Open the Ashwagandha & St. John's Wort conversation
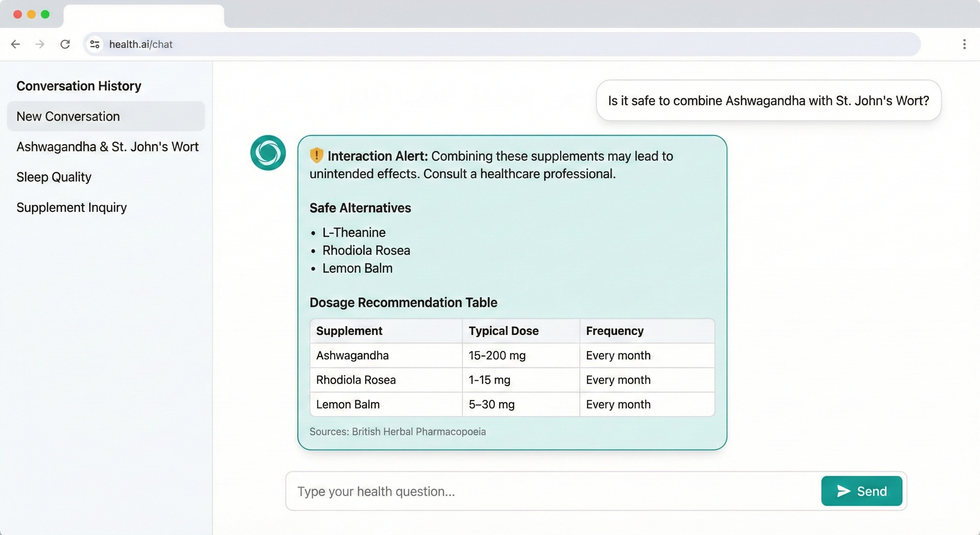This screenshot has height=535, width=980. click(x=107, y=147)
